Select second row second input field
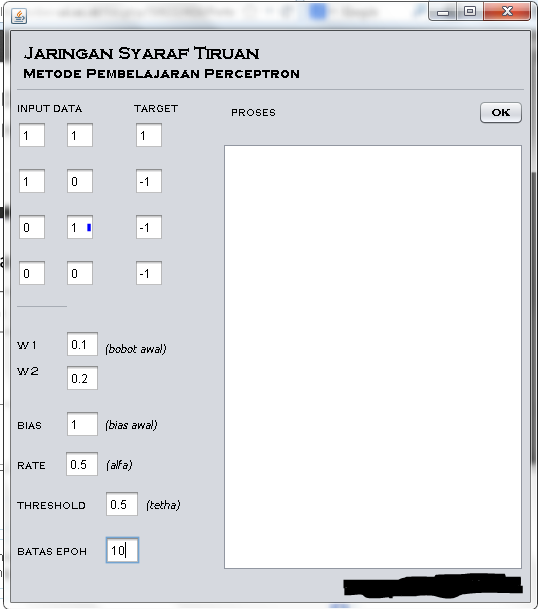The image size is (538, 609). (x=80, y=181)
